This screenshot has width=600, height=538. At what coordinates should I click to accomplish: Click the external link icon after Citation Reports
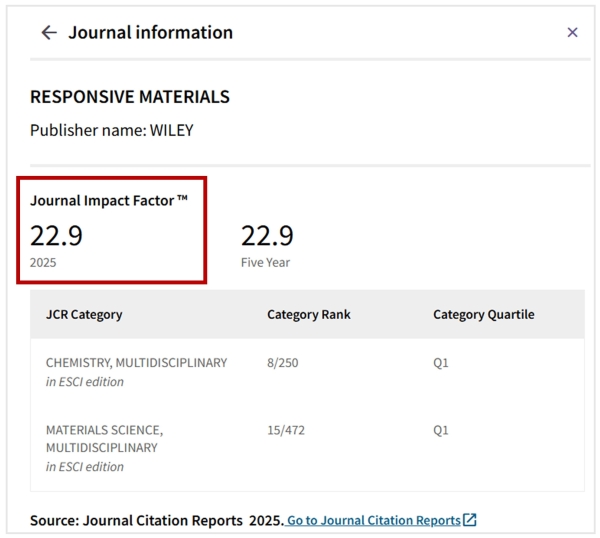[470, 520]
